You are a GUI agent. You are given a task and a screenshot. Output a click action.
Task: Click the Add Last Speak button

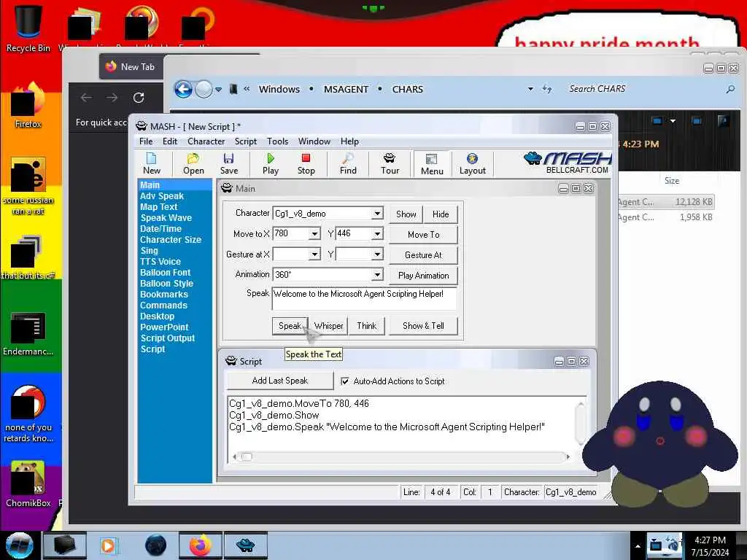click(x=280, y=381)
